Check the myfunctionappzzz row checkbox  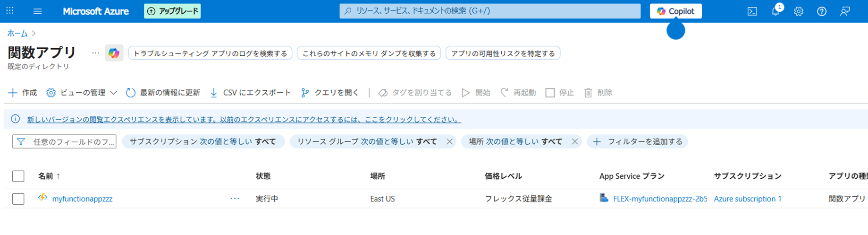click(x=18, y=199)
